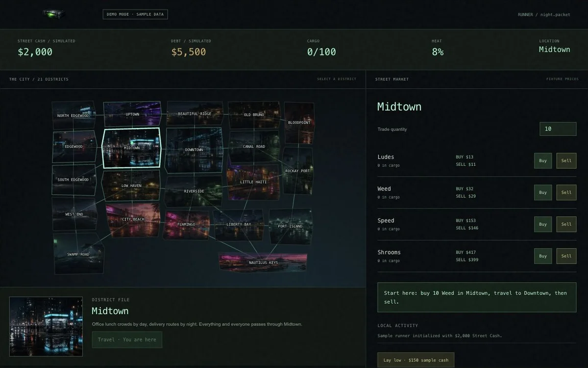
Task: Select the Nautilus Keys district tile
Action: [263, 262]
